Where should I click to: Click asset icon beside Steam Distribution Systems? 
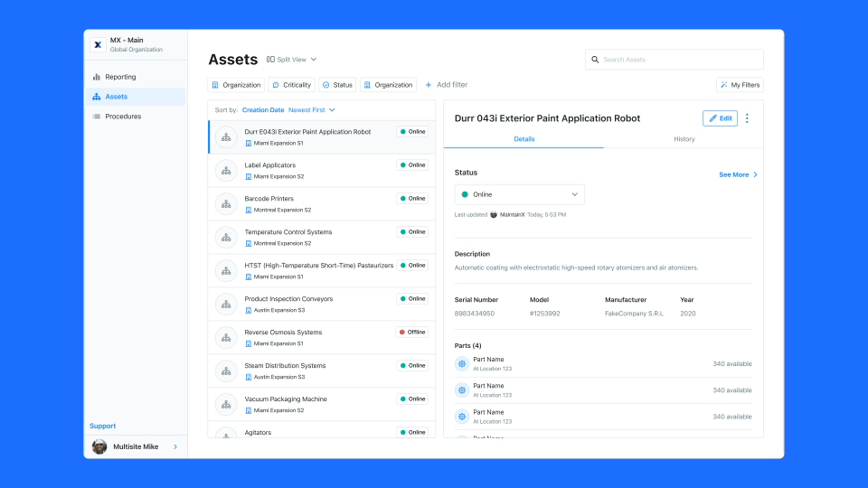(x=226, y=371)
